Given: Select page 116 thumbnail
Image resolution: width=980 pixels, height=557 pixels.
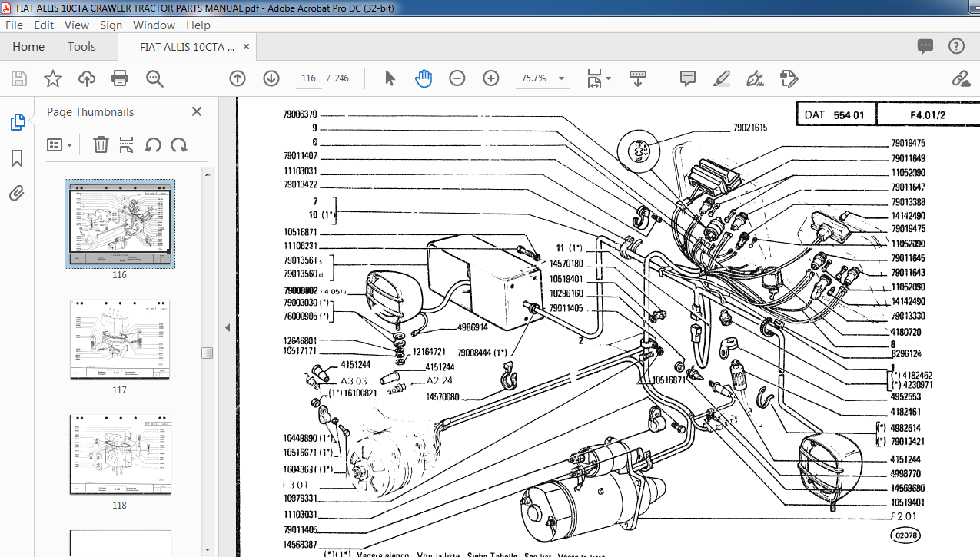Looking at the screenshot, I should pyautogui.click(x=119, y=223).
